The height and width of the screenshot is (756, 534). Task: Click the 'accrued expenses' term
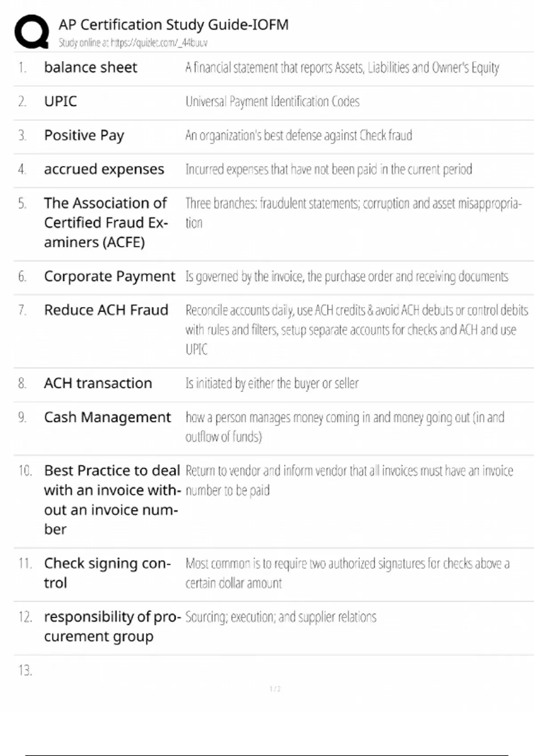coord(104,169)
